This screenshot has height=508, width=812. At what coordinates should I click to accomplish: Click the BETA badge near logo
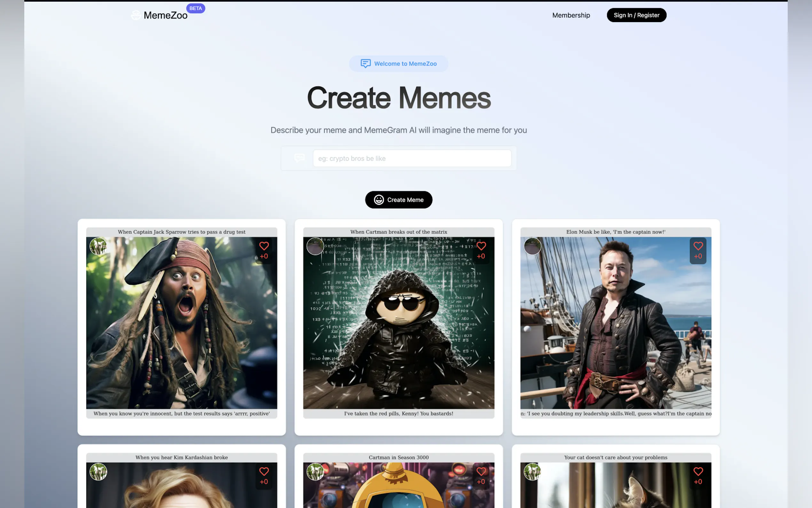[195, 8]
